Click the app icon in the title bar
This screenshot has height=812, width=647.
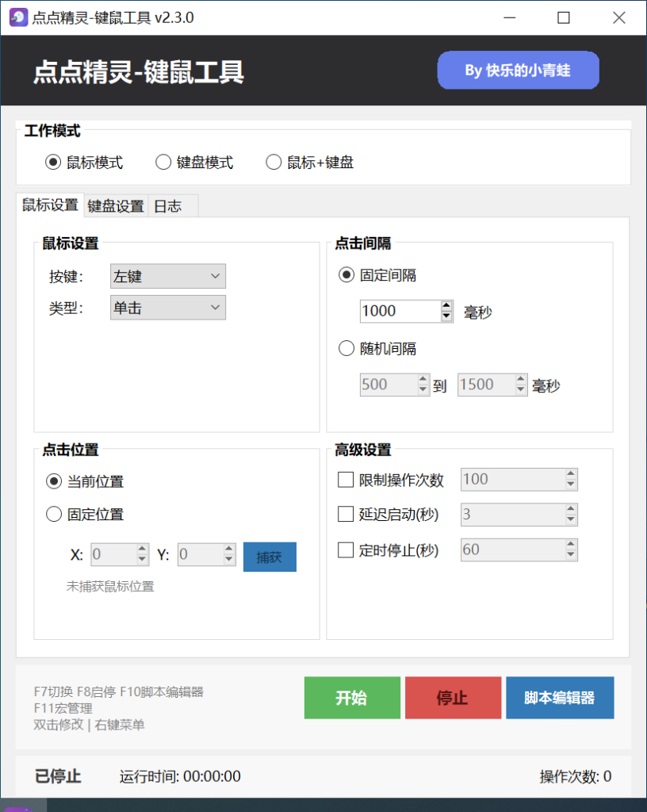click(17, 17)
